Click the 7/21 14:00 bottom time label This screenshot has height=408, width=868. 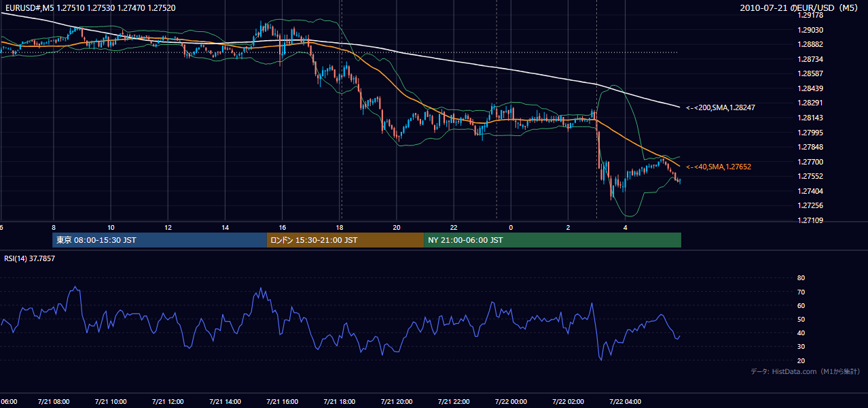(225, 401)
